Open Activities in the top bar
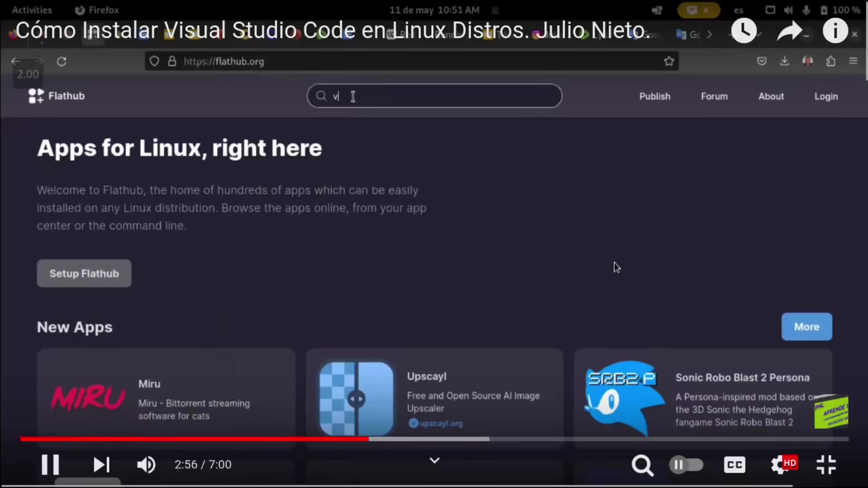The width and height of the screenshot is (868, 488). [31, 10]
